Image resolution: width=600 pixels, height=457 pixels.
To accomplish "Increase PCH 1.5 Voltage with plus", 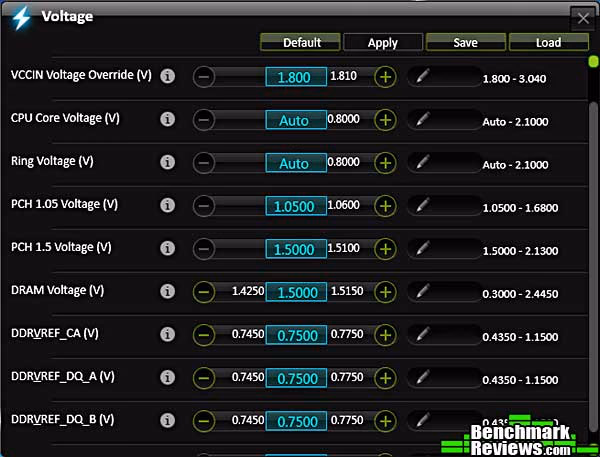I will point(385,249).
